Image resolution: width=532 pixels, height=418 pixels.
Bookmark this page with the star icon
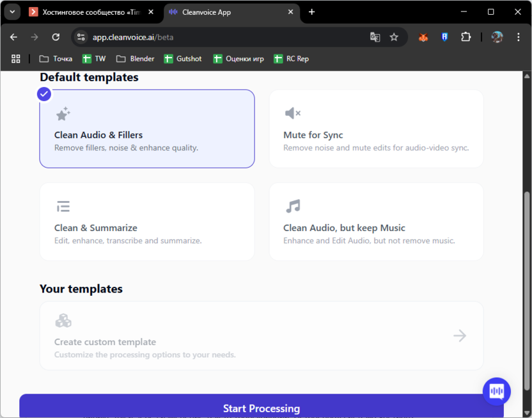(394, 37)
